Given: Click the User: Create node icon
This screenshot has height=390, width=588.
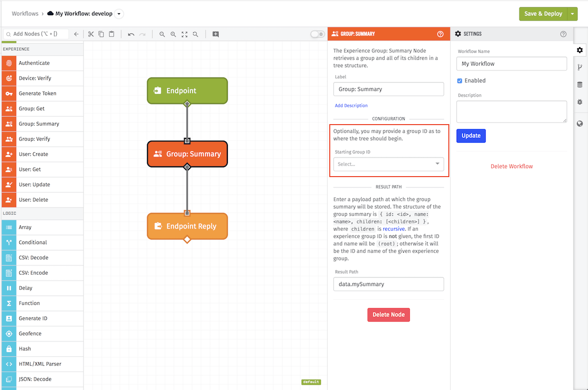Looking at the screenshot, I should point(9,154).
